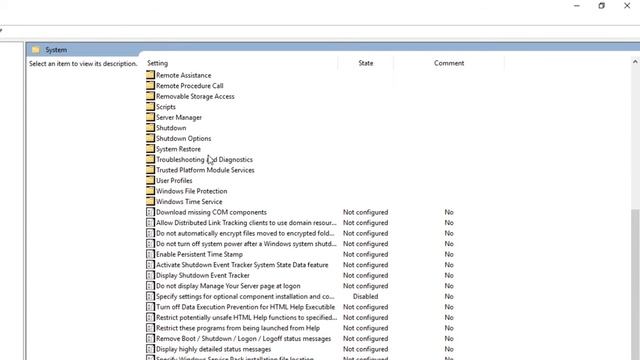Click policy icon for Display highly detailed status messages
Image resolution: width=640 pixels, height=360 pixels.
click(150, 349)
